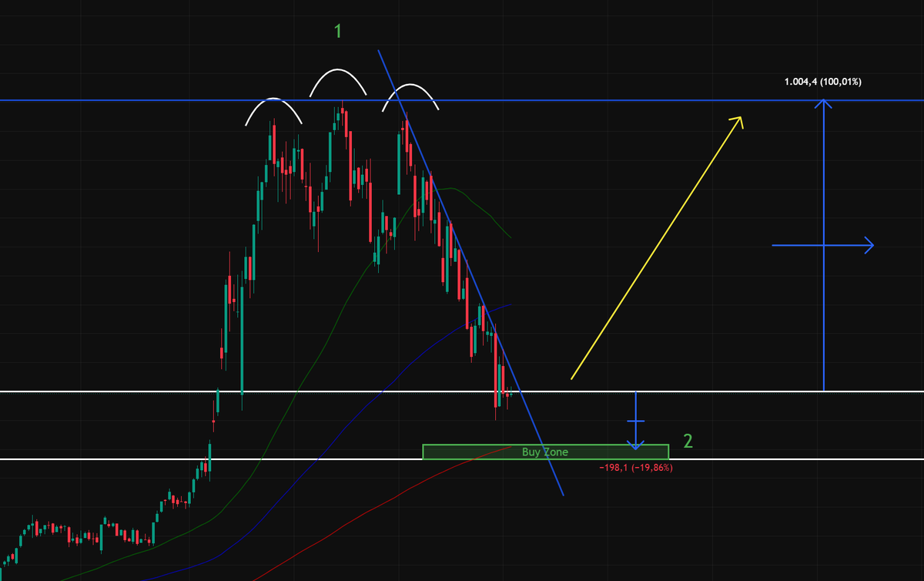The image size is (924, 581).
Task: Click the red "−198,1 (−19,86%)" label
Action: (635, 468)
